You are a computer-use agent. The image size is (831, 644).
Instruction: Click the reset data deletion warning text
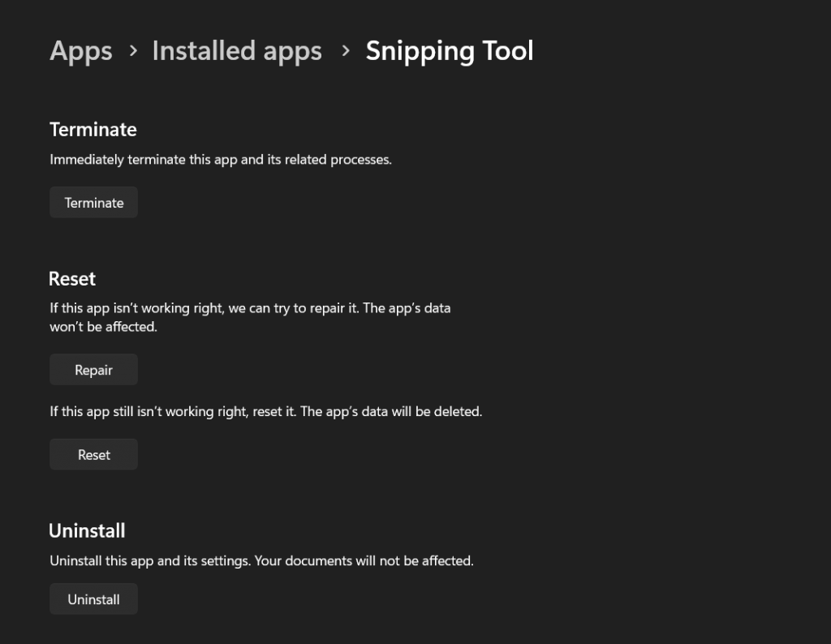pyautogui.click(x=266, y=411)
